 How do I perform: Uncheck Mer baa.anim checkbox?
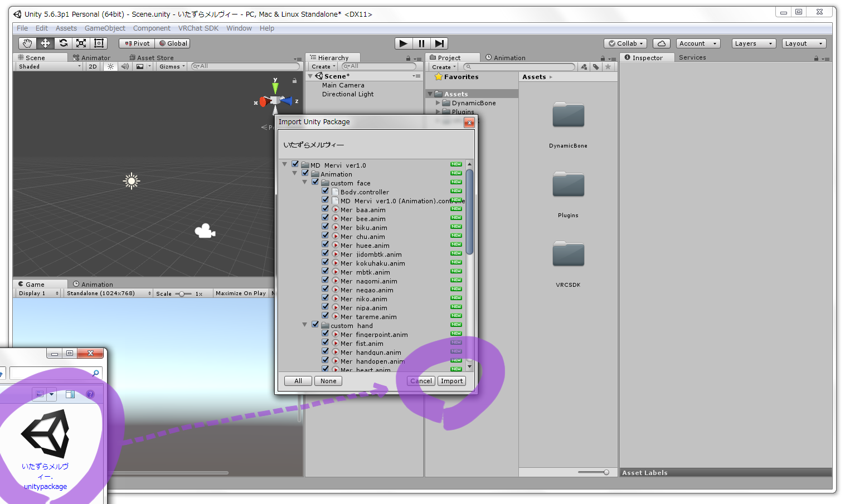[326, 209]
